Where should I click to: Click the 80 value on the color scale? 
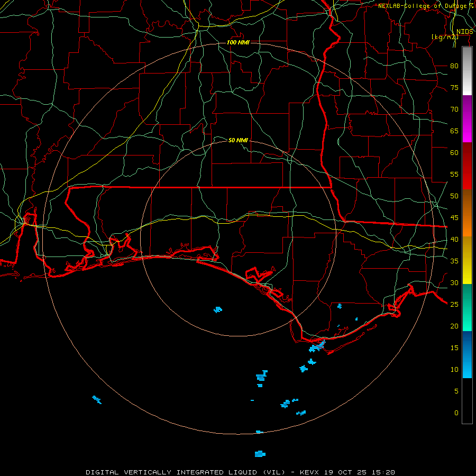[x=454, y=66]
